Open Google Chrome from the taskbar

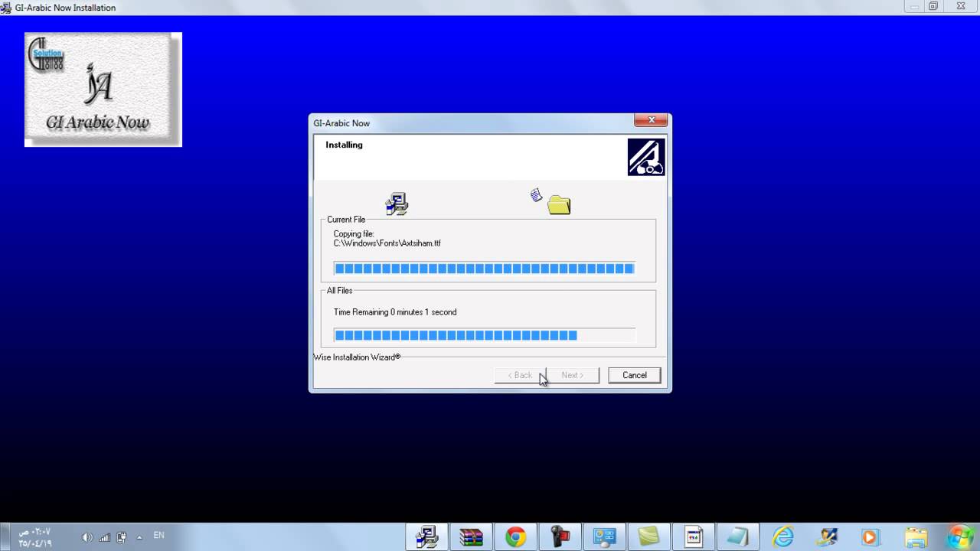515,537
